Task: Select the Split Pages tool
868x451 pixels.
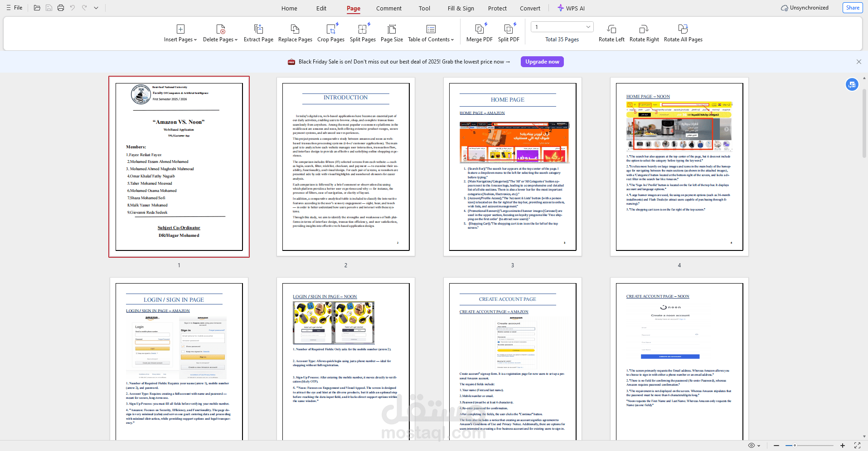Action: click(x=363, y=33)
